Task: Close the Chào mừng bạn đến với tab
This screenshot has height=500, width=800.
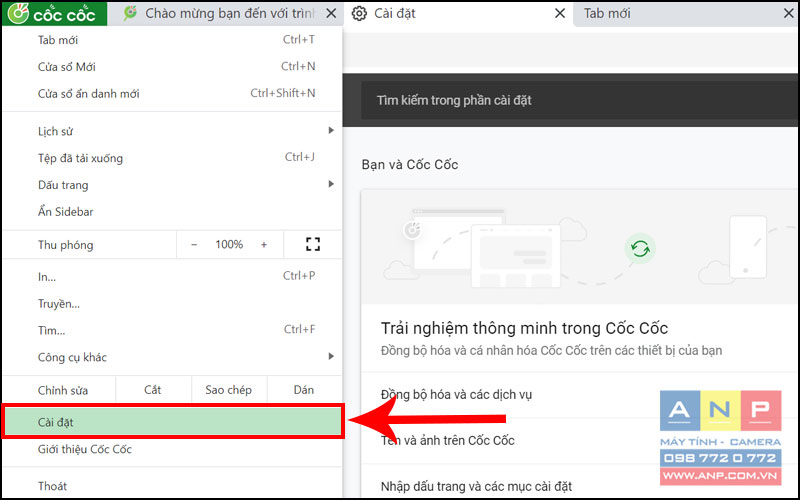Action: (x=331, y=13)
